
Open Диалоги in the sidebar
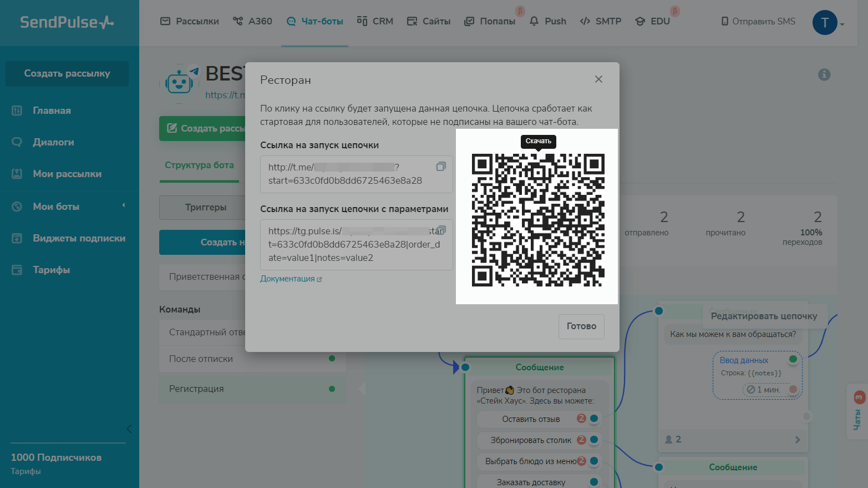pos(53,142)
